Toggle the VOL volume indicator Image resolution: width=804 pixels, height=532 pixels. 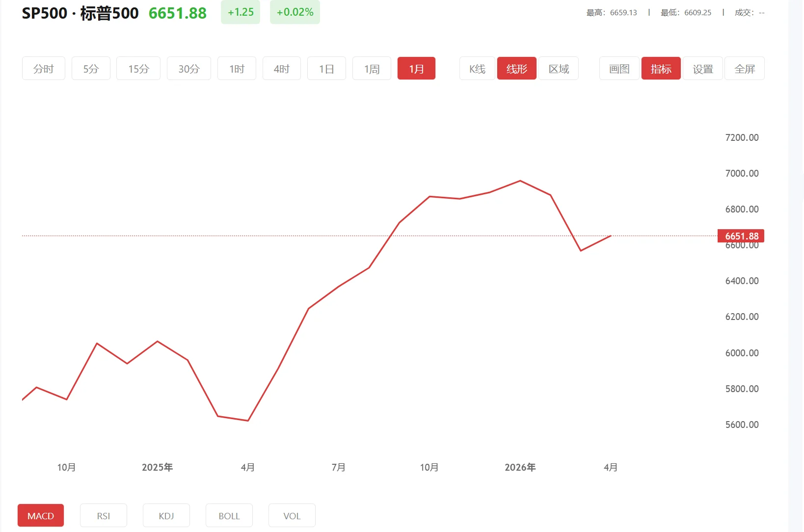[x=292, y=515]
